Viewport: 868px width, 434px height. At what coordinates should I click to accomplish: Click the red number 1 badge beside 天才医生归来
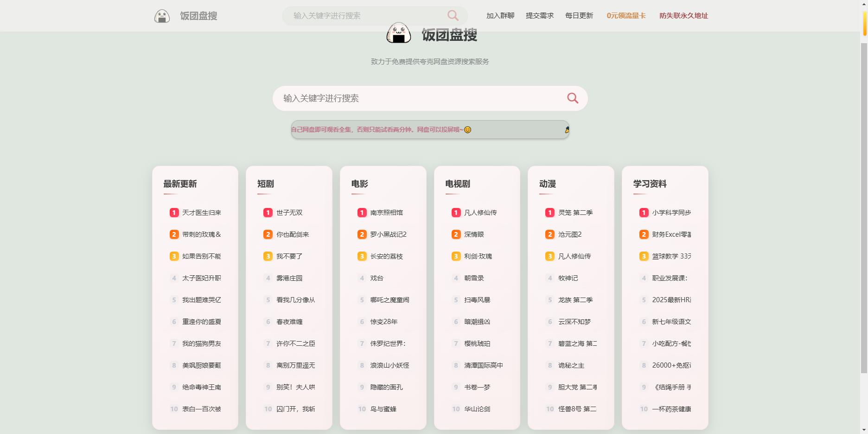coord(173,213)
